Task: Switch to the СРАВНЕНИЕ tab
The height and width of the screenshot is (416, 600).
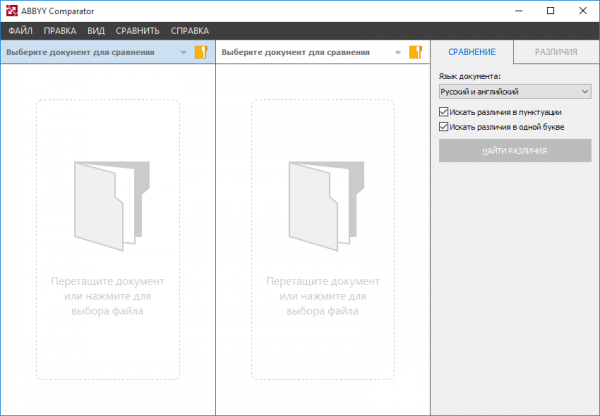Action: (x=472, y=52)
